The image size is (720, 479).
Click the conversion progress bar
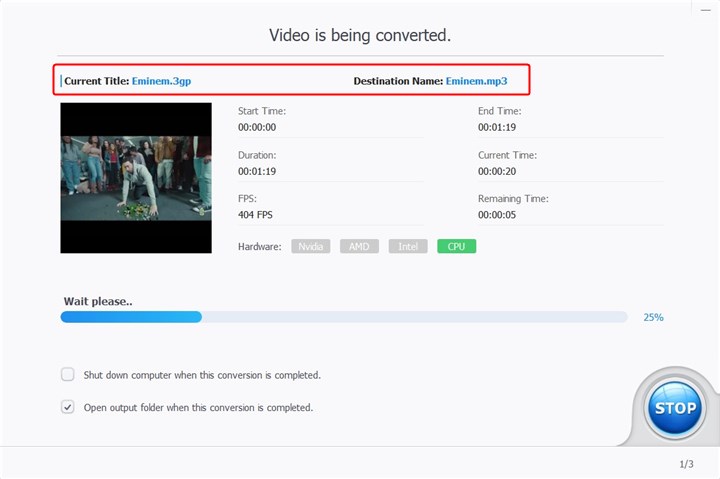(x=344, y=317)
